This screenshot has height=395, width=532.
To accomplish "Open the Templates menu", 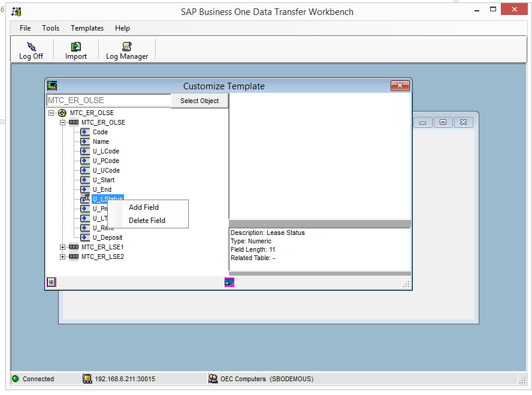I will point(87,28).
